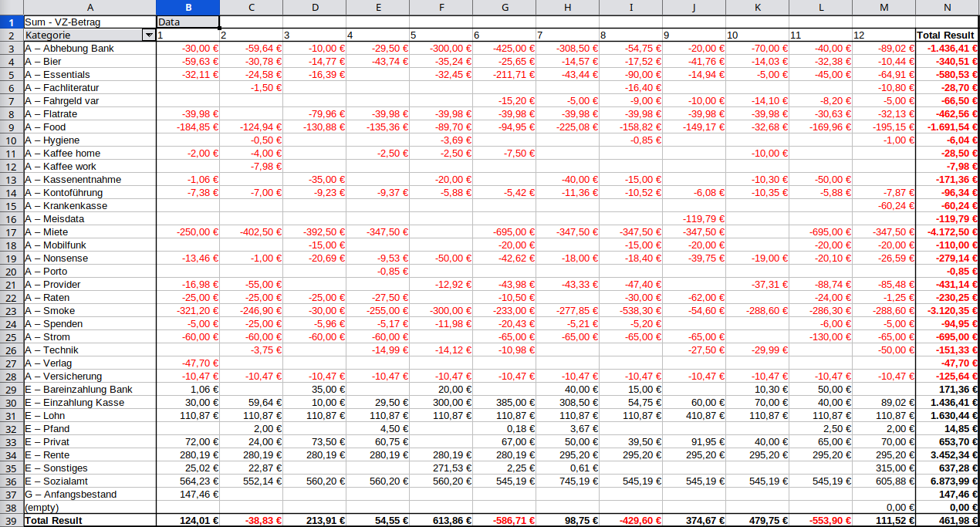The width and height of the screenshot is (980, 527).
Task: Select row 17 header
Action: tap(12, 232)
